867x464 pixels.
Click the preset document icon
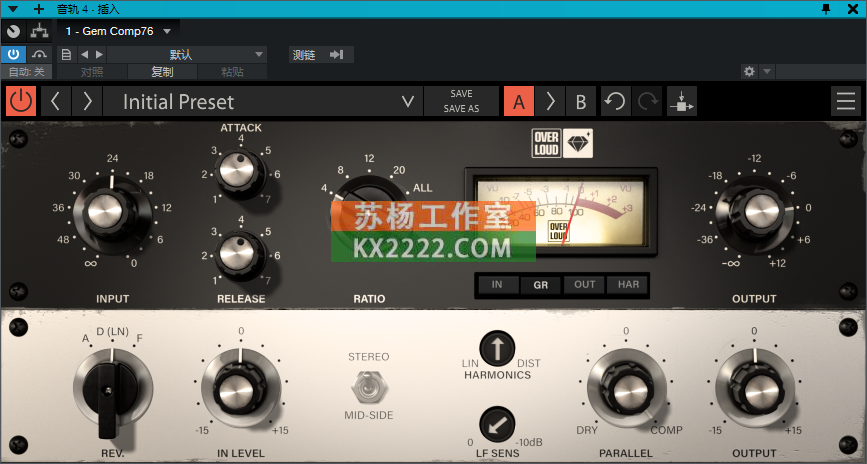coord(66,54)
